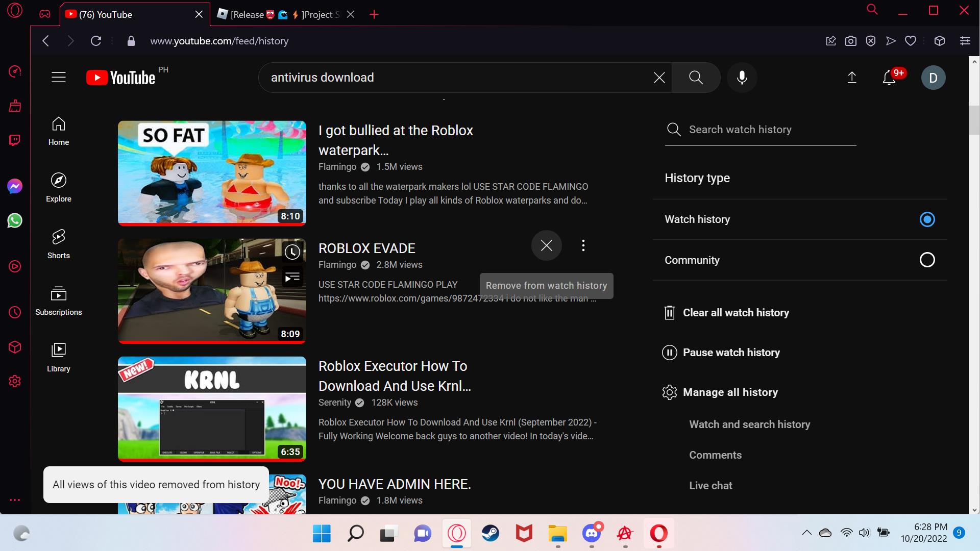The image size is (980, 551).
Task: Remove ROBLOX EVADE from watch history
Action: click(546, 245)
